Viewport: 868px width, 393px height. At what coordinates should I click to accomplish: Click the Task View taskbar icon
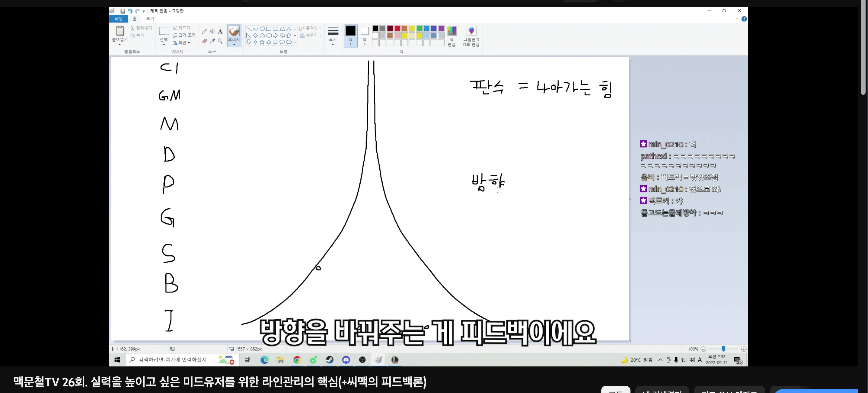point(248,360)
